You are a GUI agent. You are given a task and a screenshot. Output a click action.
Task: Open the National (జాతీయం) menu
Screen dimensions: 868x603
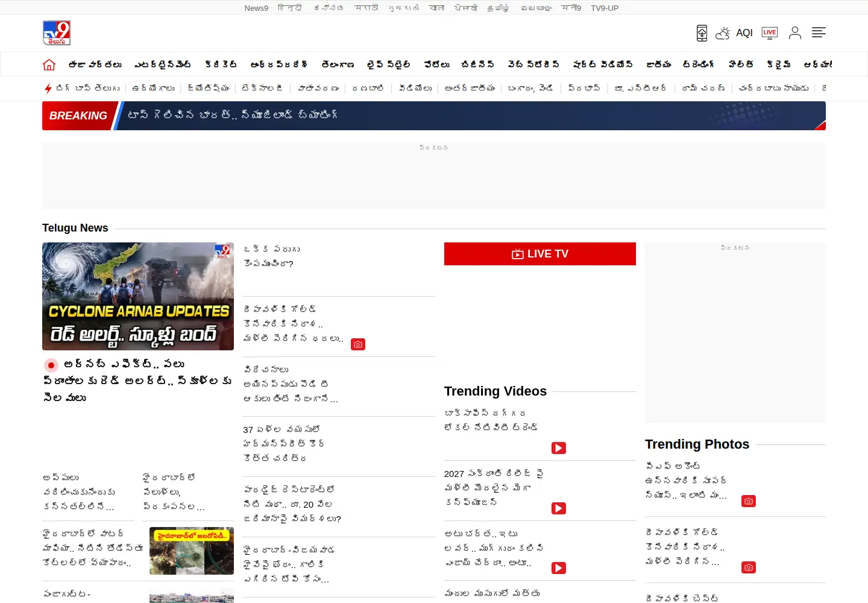pyautogui.click(x=658, y=65)
